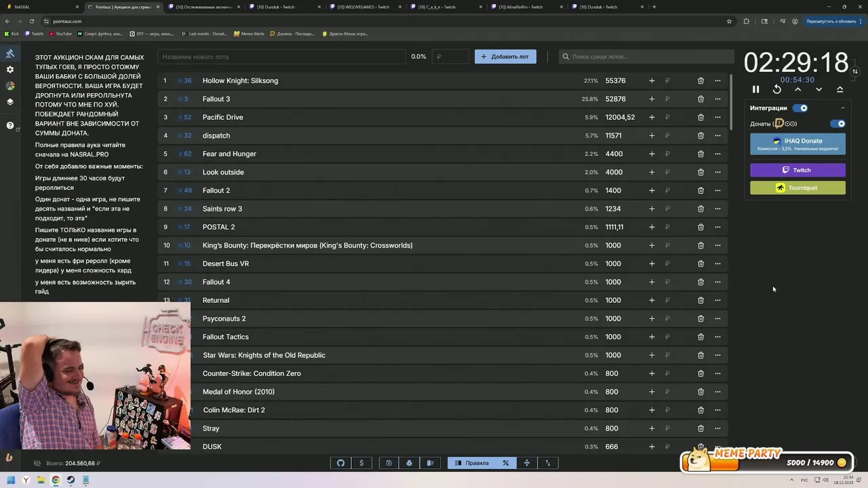Delete the Fear and Hunger lot
868x488 pixels.
point(701,154)
